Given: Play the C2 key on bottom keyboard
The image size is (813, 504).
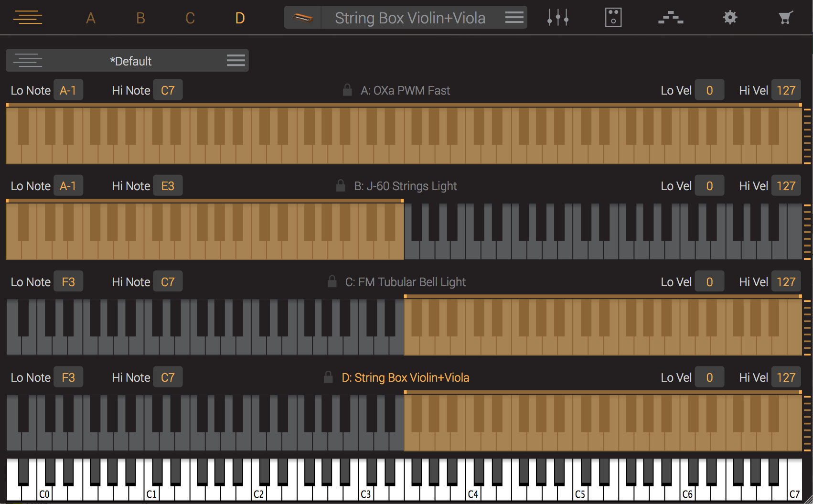Looking at the screenshot, I should [258, 493].
